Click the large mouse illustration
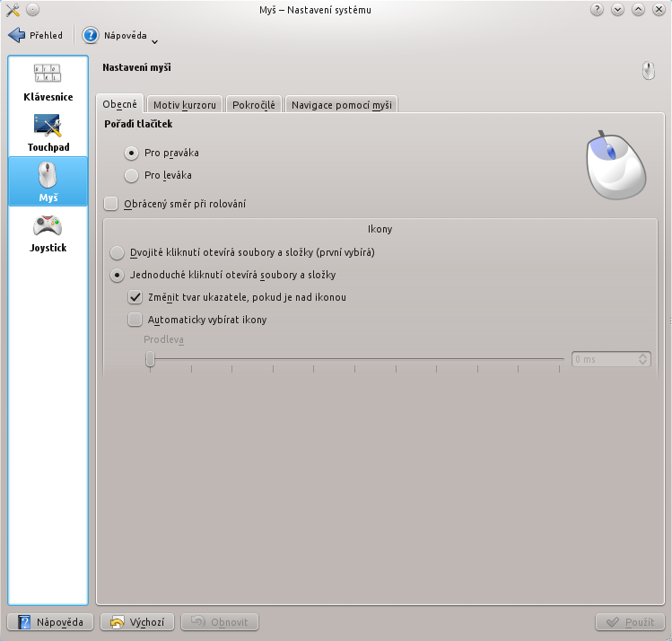This screenshot has height=641, width=672. coord(615,165)
